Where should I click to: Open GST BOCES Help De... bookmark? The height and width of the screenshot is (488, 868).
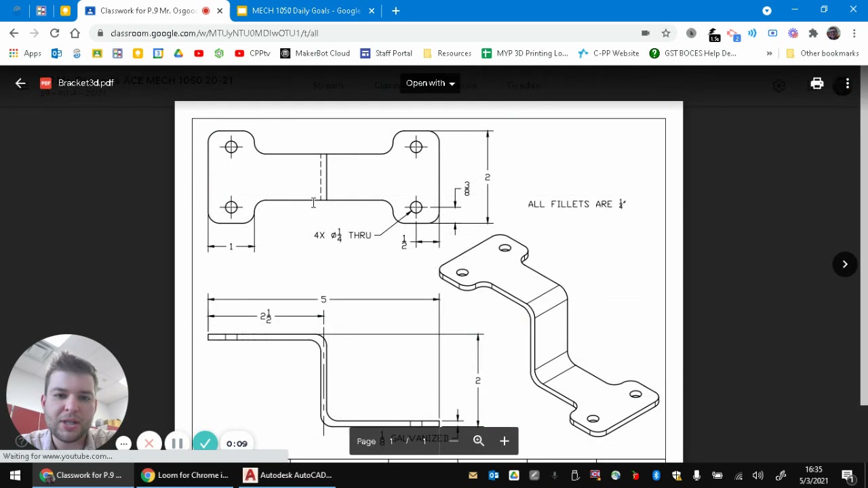click(692, 53)
